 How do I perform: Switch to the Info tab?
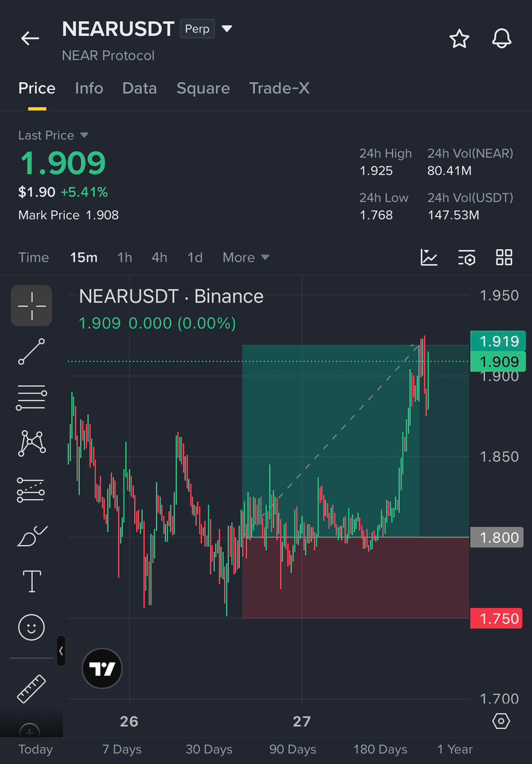tap(89, 88)
